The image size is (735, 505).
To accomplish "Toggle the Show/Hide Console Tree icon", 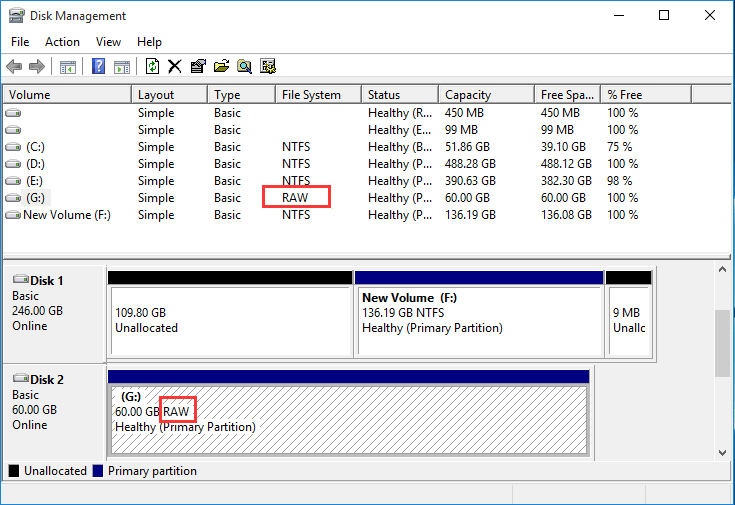I will click(68, 66).
